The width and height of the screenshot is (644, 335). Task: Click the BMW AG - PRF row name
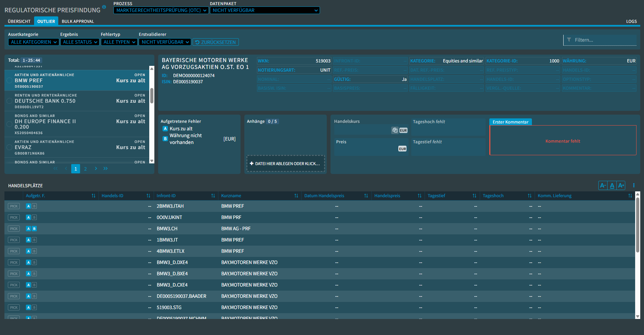tap(236, 229)
